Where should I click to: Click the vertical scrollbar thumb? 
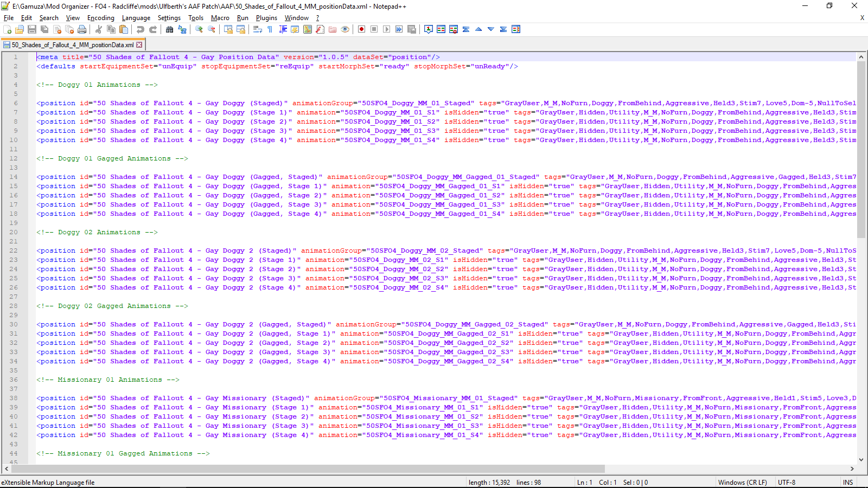(x=861, y=150)
